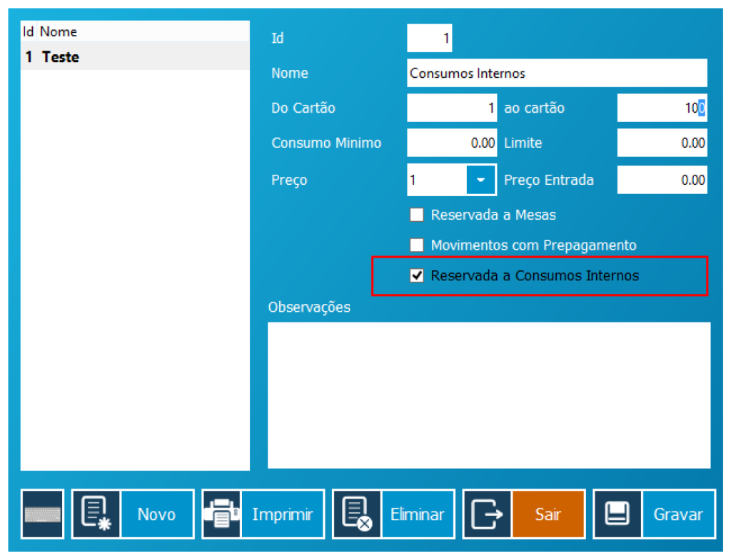Toggle Movimentos com Prepagamento checkbox
The width and height of the screenshot is (731, 560).
click(x=417, y=245)
